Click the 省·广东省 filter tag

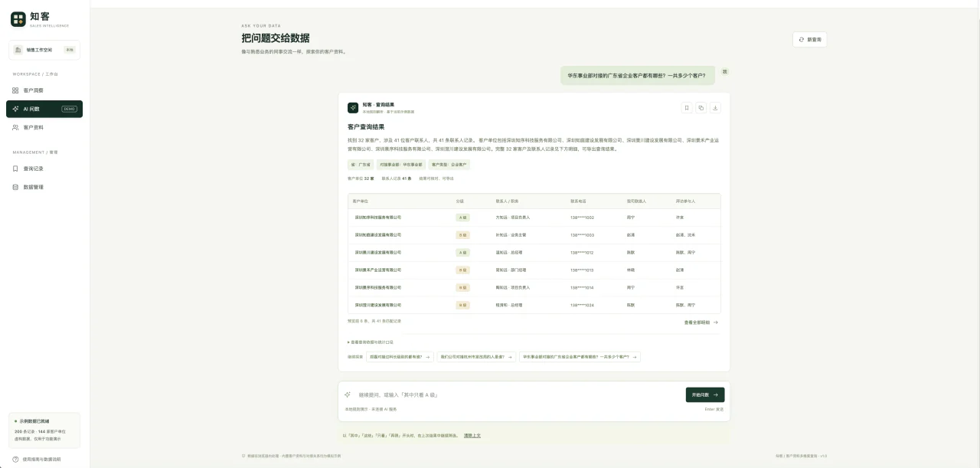coord(360,165)
